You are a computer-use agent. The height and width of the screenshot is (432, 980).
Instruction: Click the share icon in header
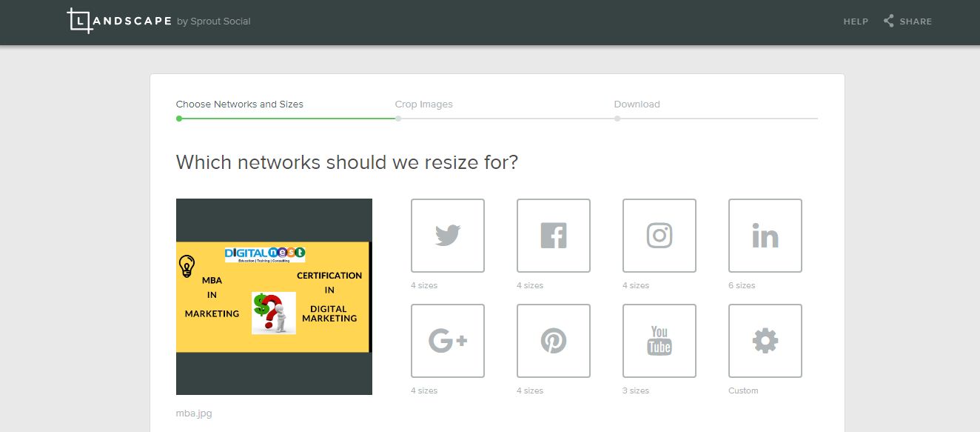pos(889,21)
